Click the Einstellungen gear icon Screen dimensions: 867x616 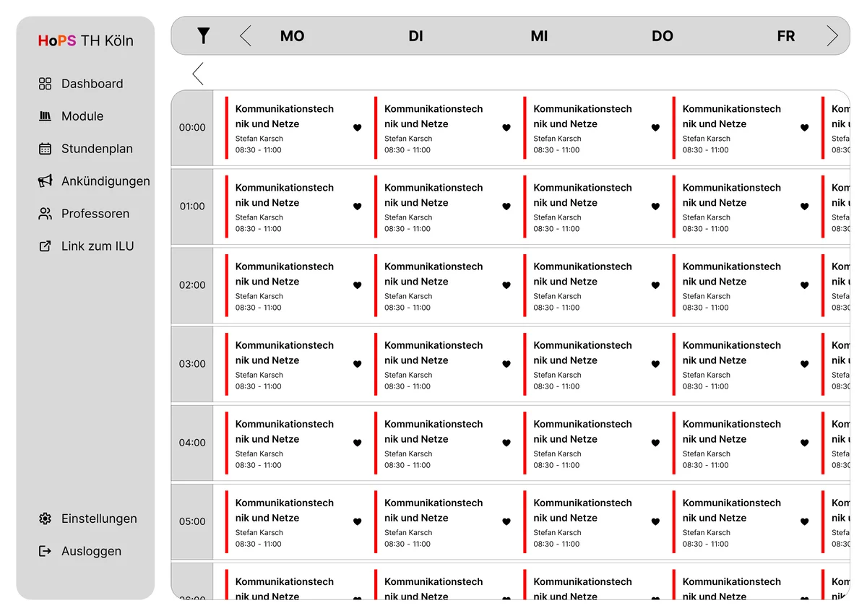45,519
